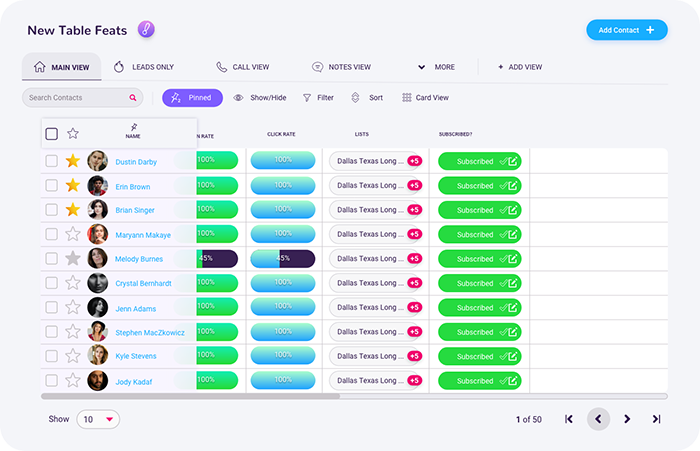The image size is (700, 451).
Task: Star the Jody Kadaf row
Action: click(x=73, y=380)
